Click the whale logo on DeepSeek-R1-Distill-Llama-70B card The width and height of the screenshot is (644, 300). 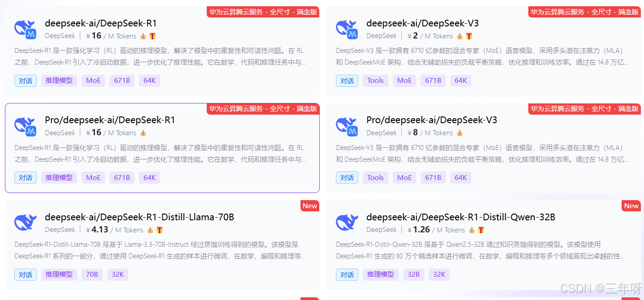[x=26, y=222]
